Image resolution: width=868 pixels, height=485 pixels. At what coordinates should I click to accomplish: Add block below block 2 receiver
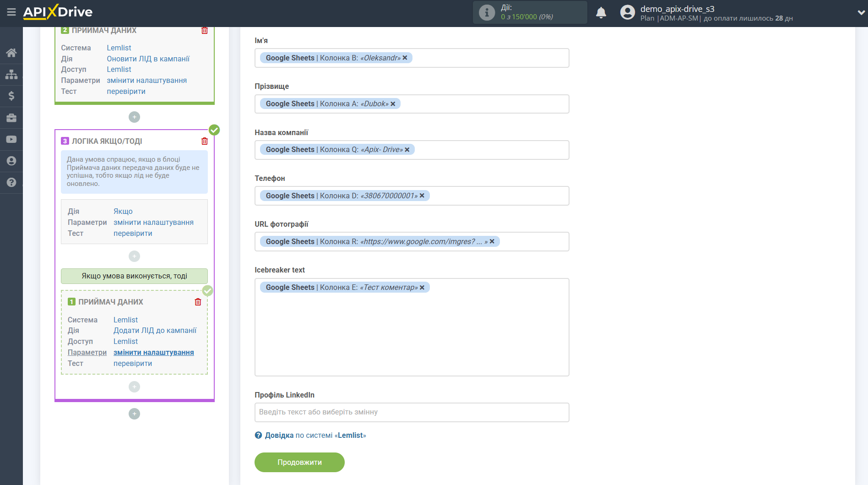click(x=134, y=117)
